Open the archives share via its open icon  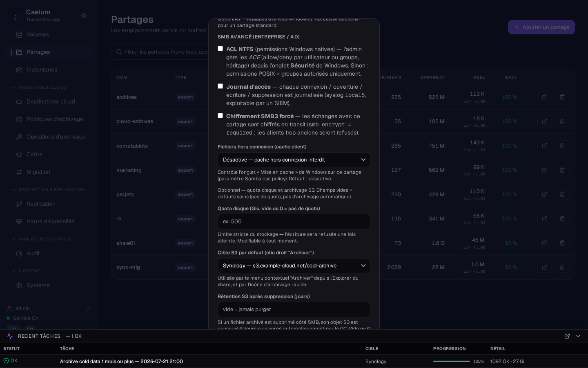point(545,97)
